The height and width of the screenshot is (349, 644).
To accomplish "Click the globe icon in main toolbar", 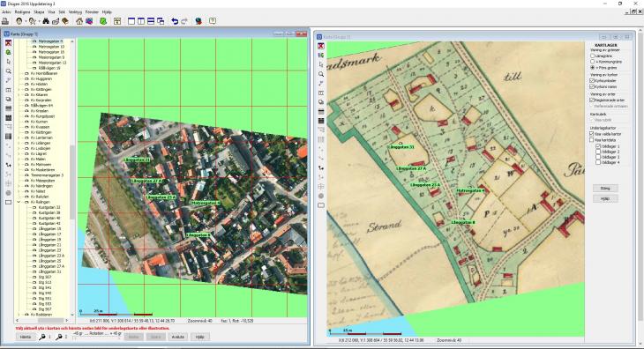I will pyautogui.click(x=198, y=21).
